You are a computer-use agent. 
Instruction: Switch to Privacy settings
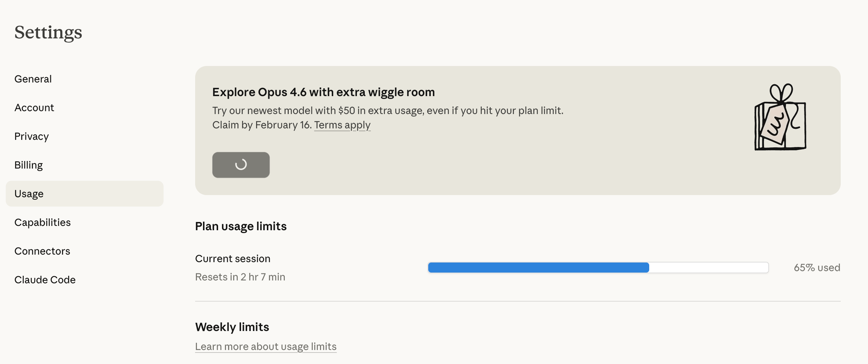click(x=32, y=136)
